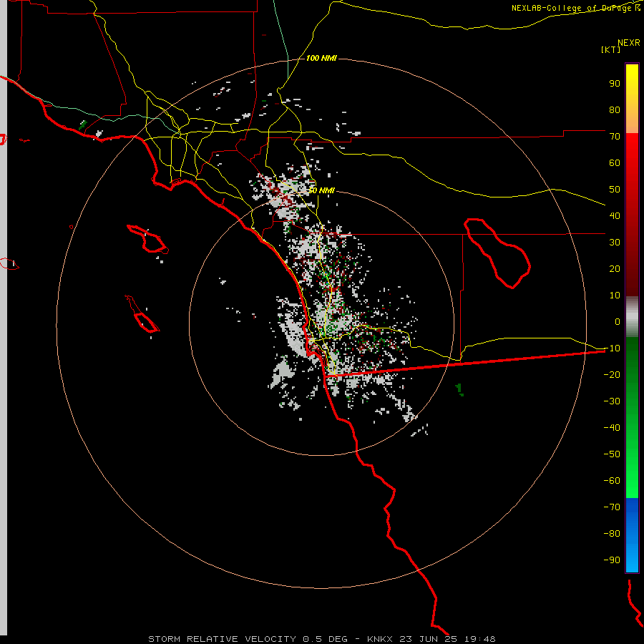Click the 50 NMI range ring label
Screen dimensions: 644x644
321,190
